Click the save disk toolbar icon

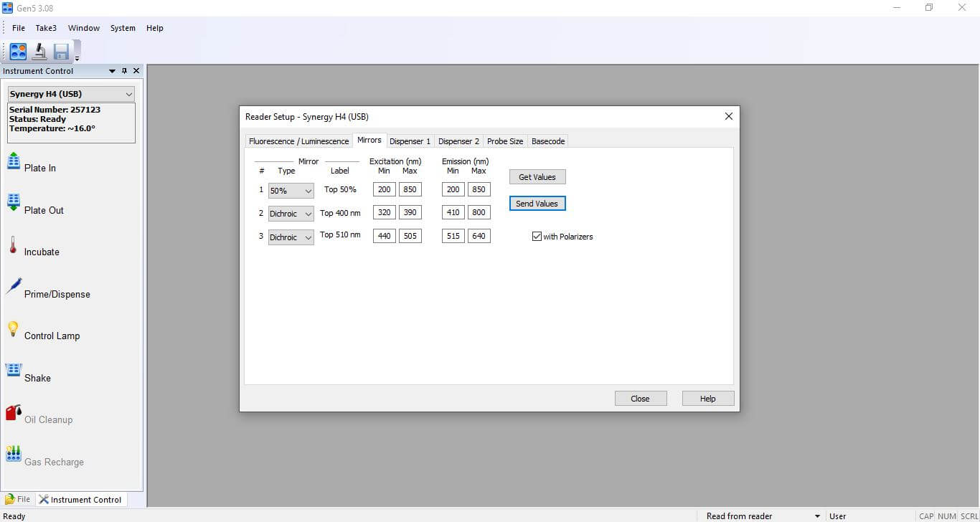(61, 52)
